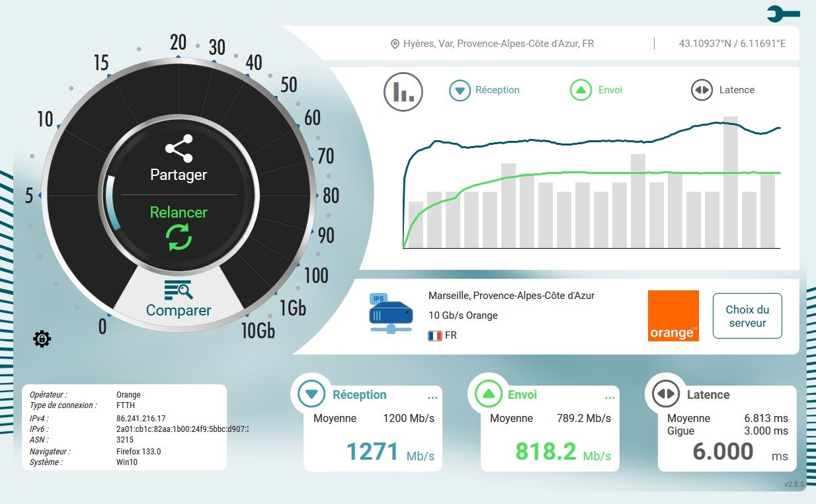Click the Comparer magnifier icon

[179, 290]
